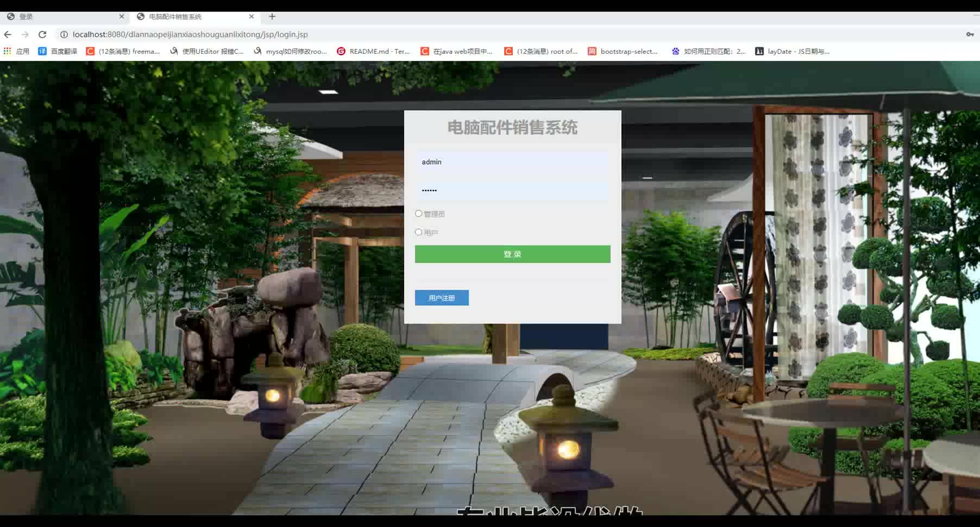Image resolution: width=980 pixels, height=527 pixels.
Task: Open the root of... bookmark
Action: [x=541, y=51]
